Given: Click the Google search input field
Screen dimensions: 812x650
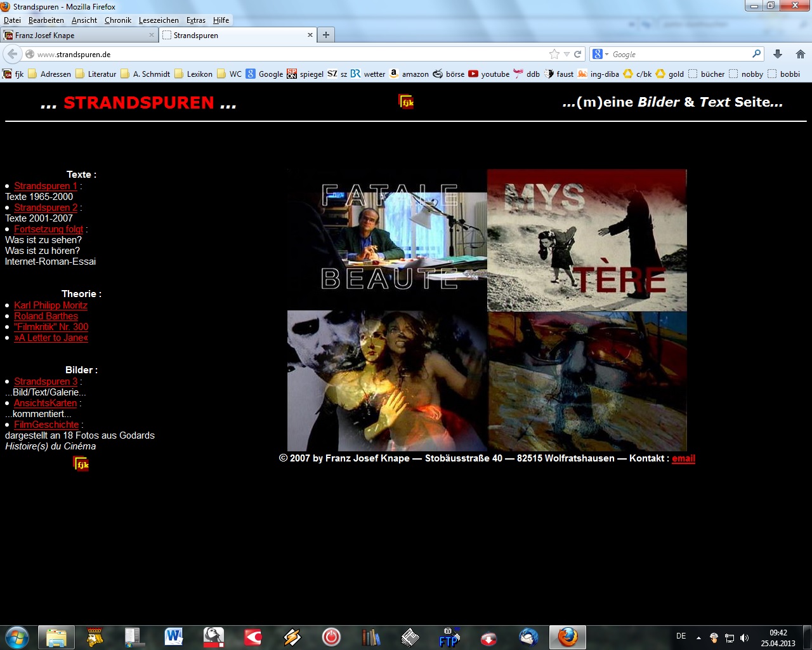Looking at the screenshot, I should pos(680,54).
